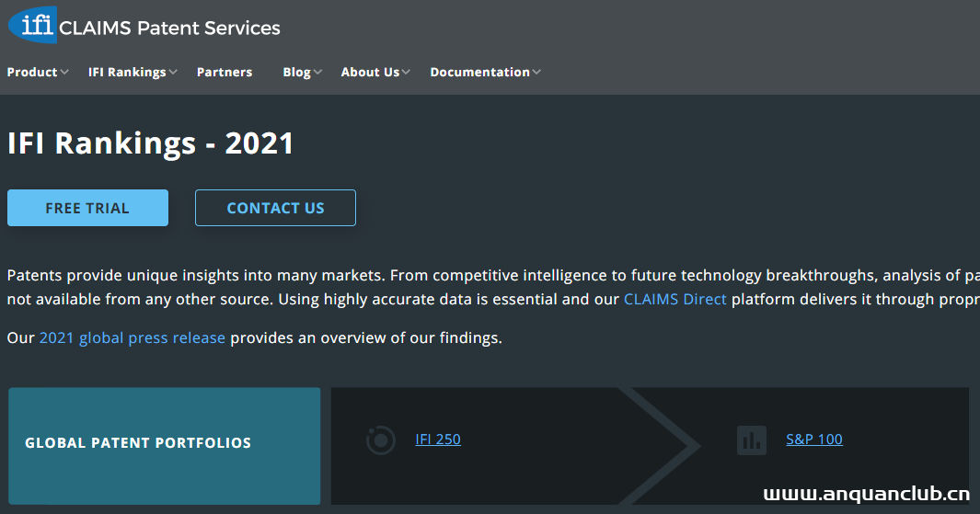Image resolution: width=980 pixels, height=514 pixels.
Task: Open the Blog menu label
Action: (296, 72)
